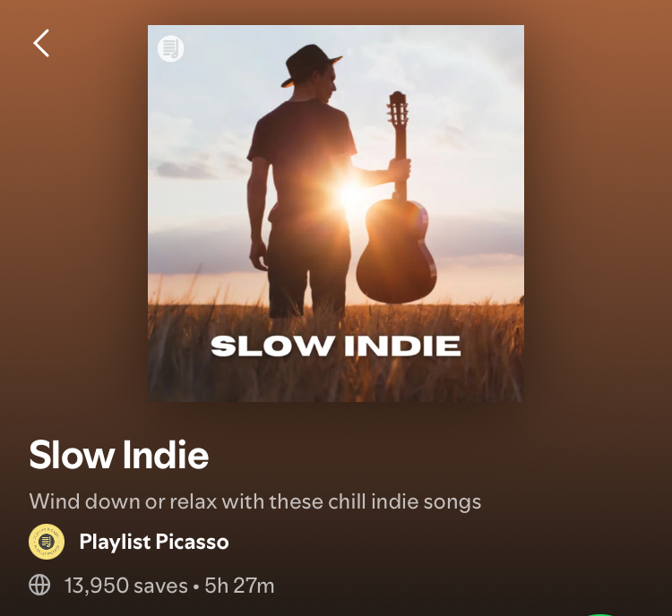Image resolution: width=672 pixels, height=616 pixels.
Task: Click the Slow Indie playlist title
Action: (x=118, y=455)
